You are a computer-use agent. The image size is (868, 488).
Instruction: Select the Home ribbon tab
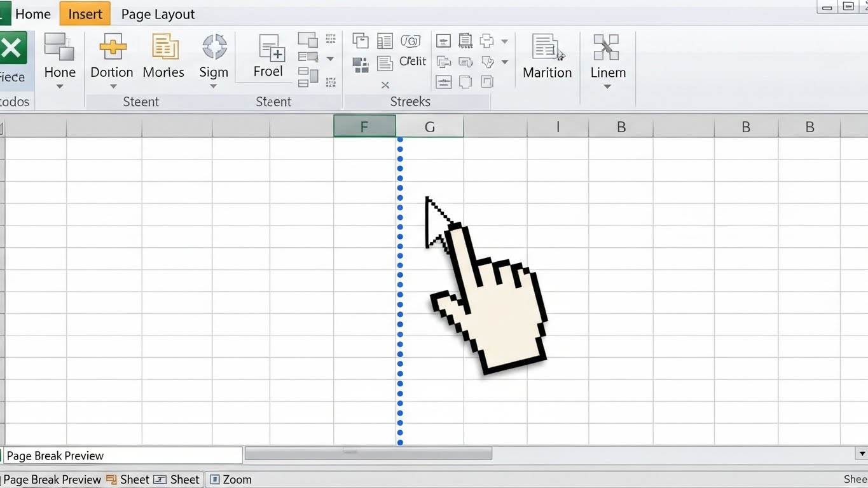[33, 14]
